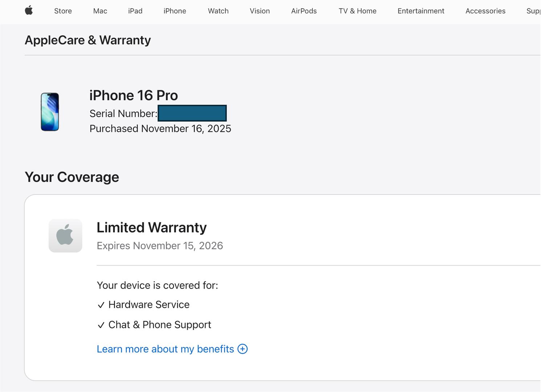Open the Watch navigation item
Viewport: 541px width, 392px height.
click(x=218, y=11)
